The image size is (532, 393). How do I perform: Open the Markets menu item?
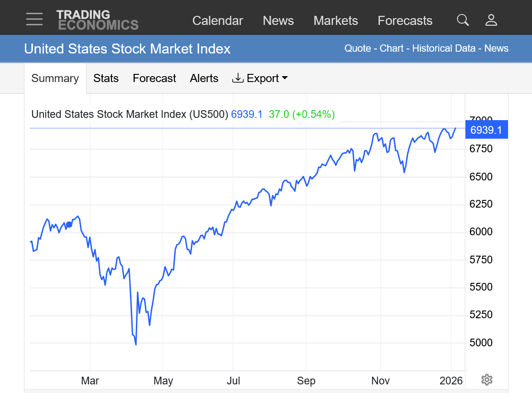(x=335, y=21)
